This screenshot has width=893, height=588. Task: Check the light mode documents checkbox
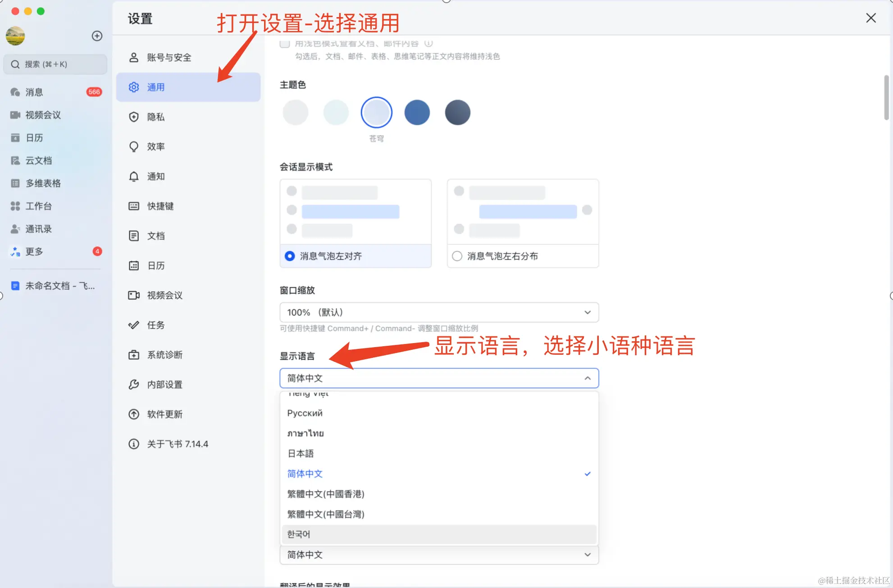tap(284, 44)
